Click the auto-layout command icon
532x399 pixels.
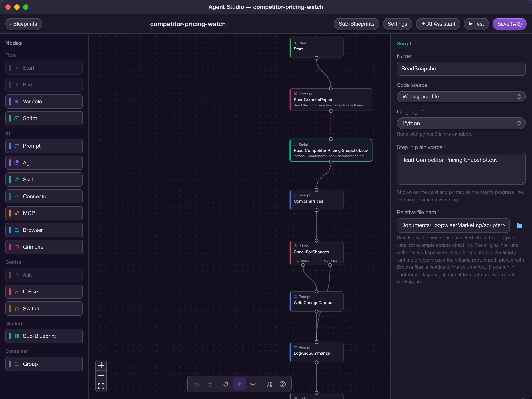(x=269, y=384)
